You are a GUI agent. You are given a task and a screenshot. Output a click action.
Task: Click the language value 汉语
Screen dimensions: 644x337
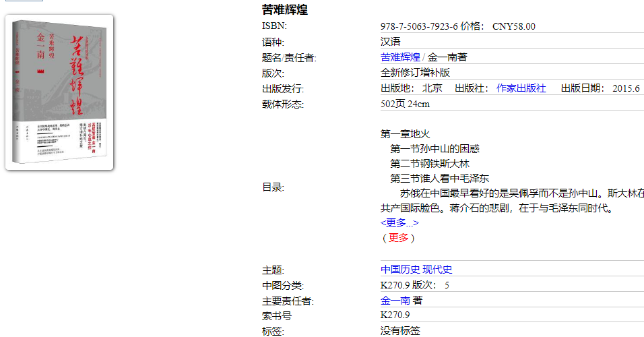[x=390, y=42]
